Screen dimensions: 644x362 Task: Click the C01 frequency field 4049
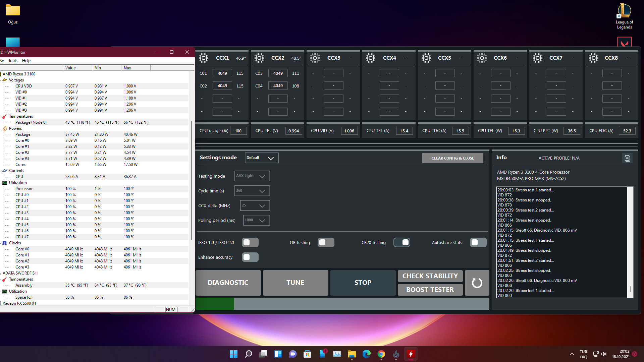pos(222,73)
